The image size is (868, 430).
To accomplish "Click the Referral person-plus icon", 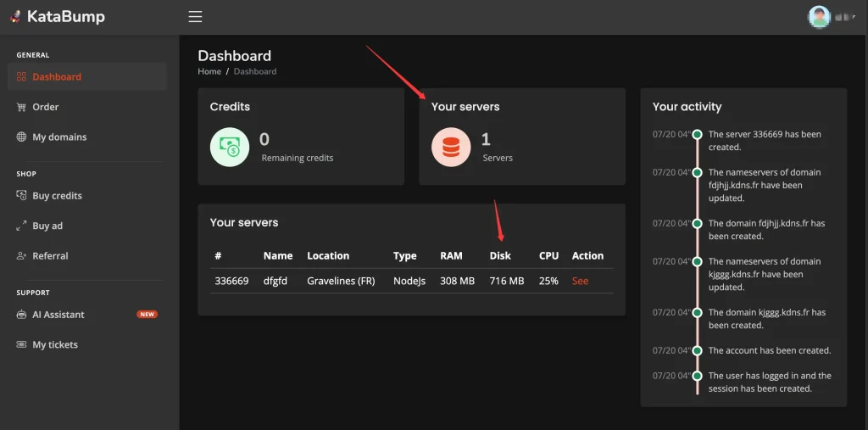I will point(21,256).
